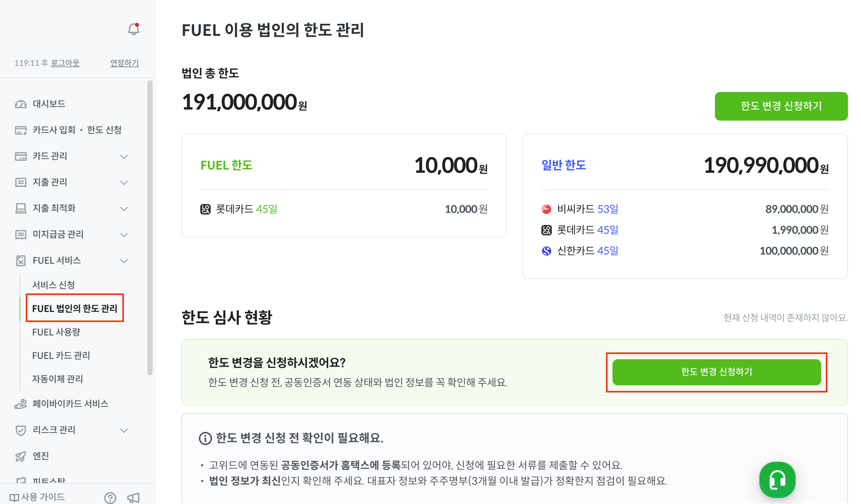The image size is (861, 504).
Task: Click the help question mark icon
Action: pos(110,497)
